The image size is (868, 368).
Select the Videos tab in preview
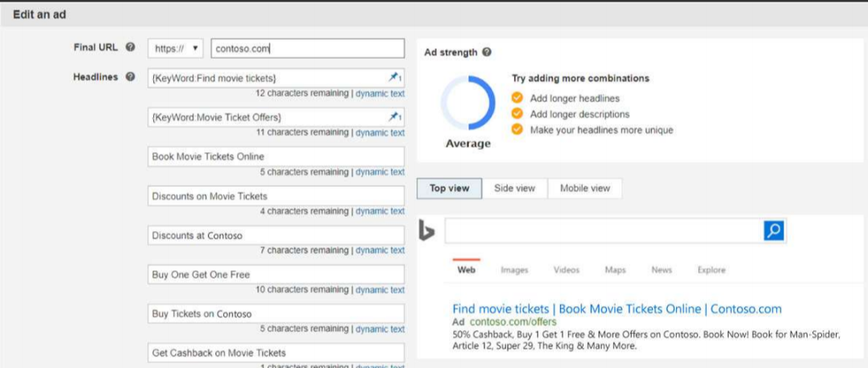(567, 270)
